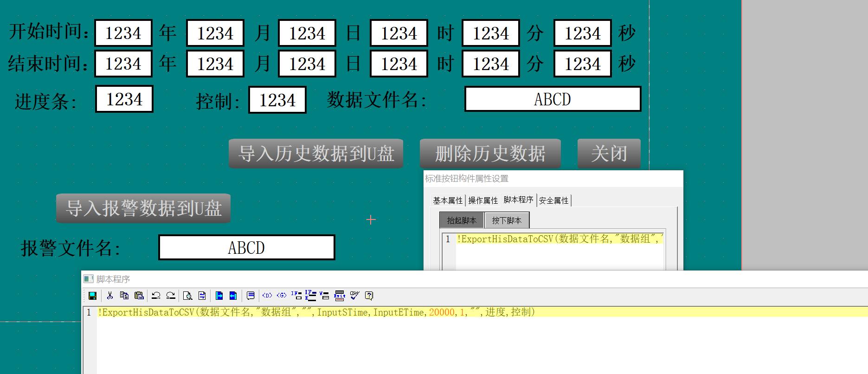Open find tool with magnifier icon
The width and height of the screenshot is (868, 374).
click(x=187, y=296)
